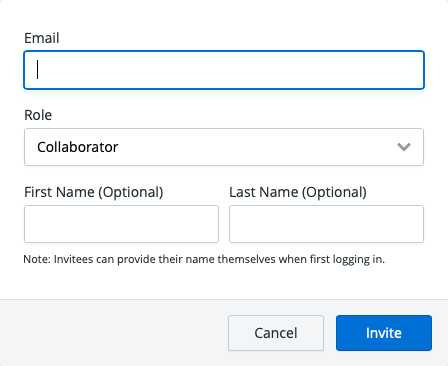Screen dimensions: 448x366
Task: Focus the First Name (Optional) field
Action: [121, 224]
